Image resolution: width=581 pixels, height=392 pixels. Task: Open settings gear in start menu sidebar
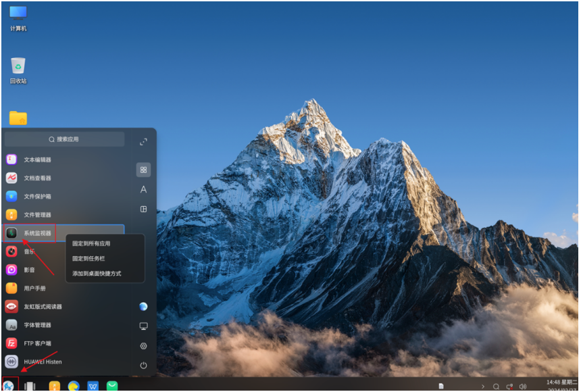tap(143, 346)
